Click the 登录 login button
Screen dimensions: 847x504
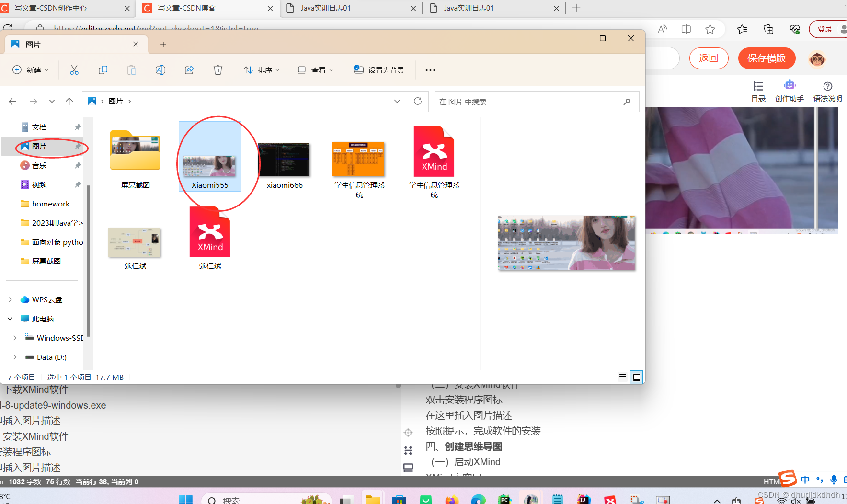tap(825, 29)
